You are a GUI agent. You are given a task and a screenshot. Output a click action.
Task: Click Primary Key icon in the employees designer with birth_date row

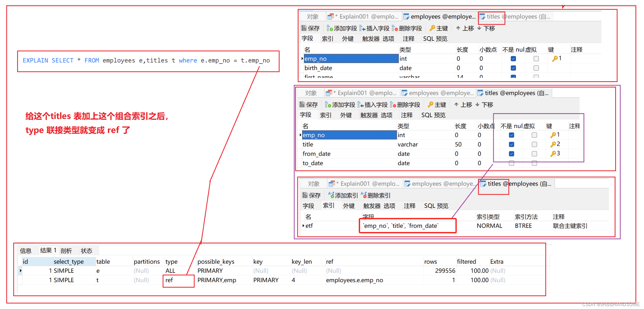tap(432, 28)
